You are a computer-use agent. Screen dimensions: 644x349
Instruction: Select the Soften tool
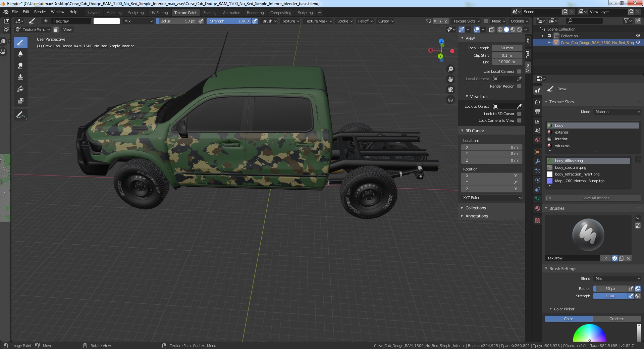tap(20, 54)
